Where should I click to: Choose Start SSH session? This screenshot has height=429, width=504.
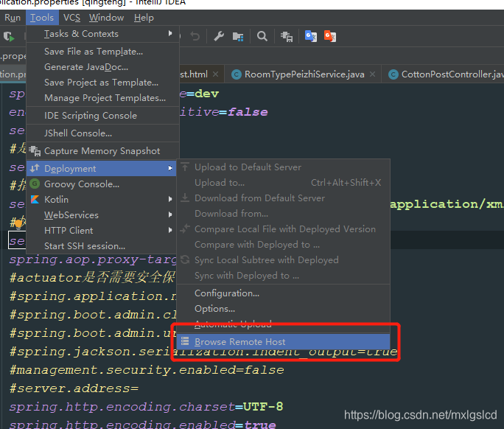[x=102, y=246]
